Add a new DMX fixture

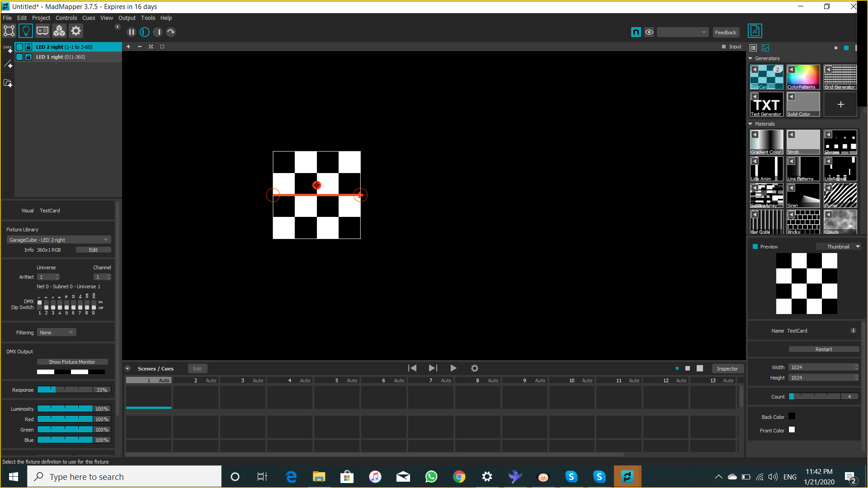pyautogui.click(x=8, y=48)
